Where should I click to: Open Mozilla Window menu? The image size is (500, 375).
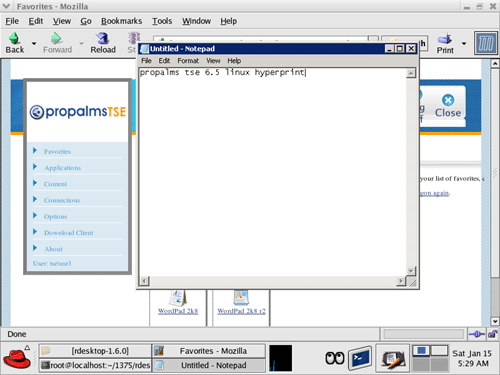[x=196, y=21]
